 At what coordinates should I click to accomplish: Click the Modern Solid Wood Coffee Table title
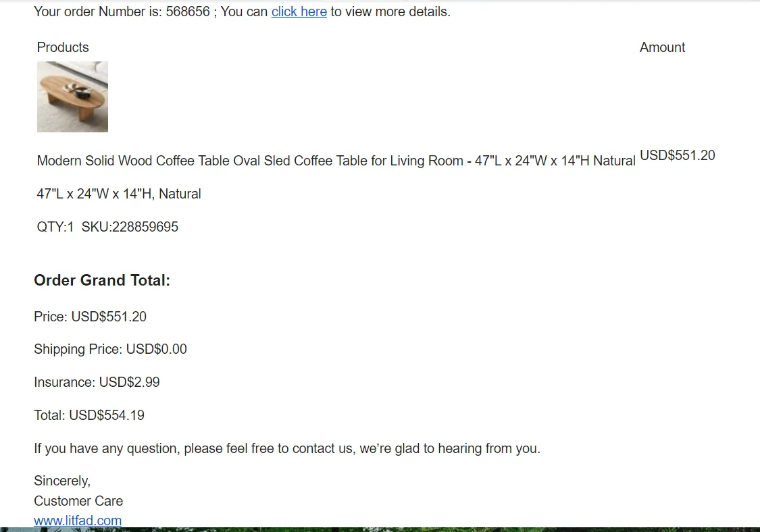coord(336,161)
